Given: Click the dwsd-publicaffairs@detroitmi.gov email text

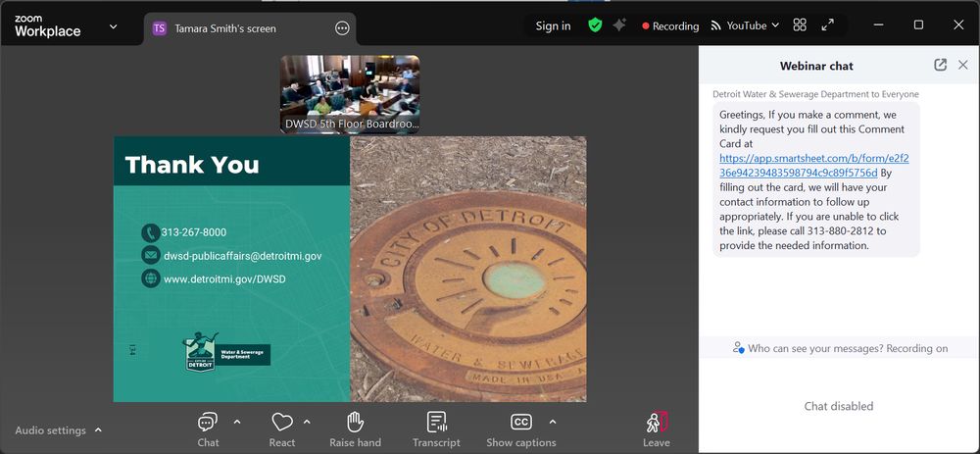Looking at the screenshot, I should click(242, 256).
